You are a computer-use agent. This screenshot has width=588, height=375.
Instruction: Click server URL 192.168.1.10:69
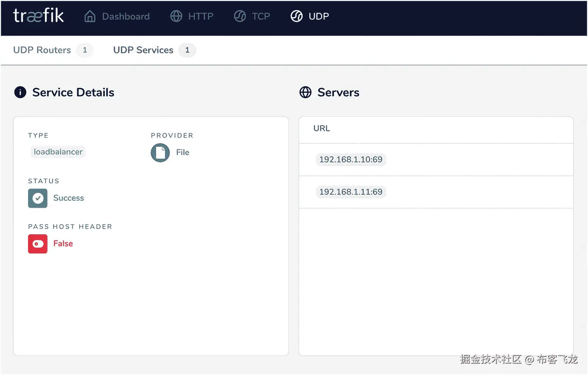351,159
